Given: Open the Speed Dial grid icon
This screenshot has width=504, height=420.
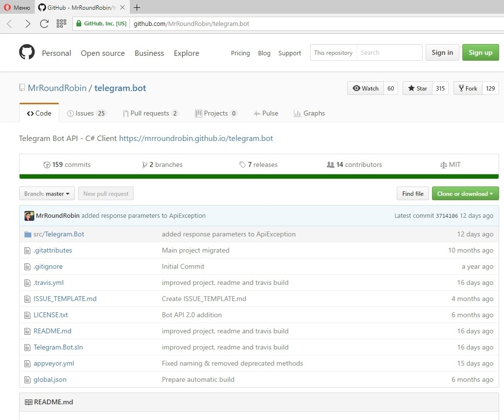Looking at the screenshot, I should coord(61,23).
